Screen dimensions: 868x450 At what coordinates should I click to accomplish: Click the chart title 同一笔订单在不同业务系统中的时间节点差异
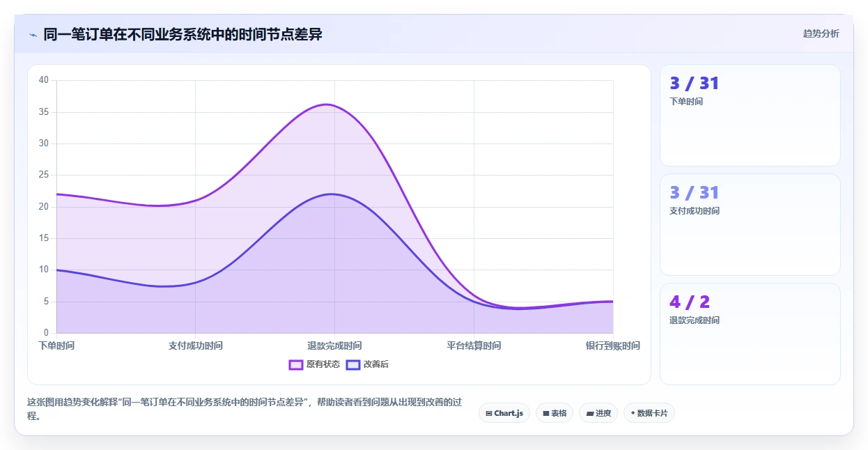tap(183, 34)
